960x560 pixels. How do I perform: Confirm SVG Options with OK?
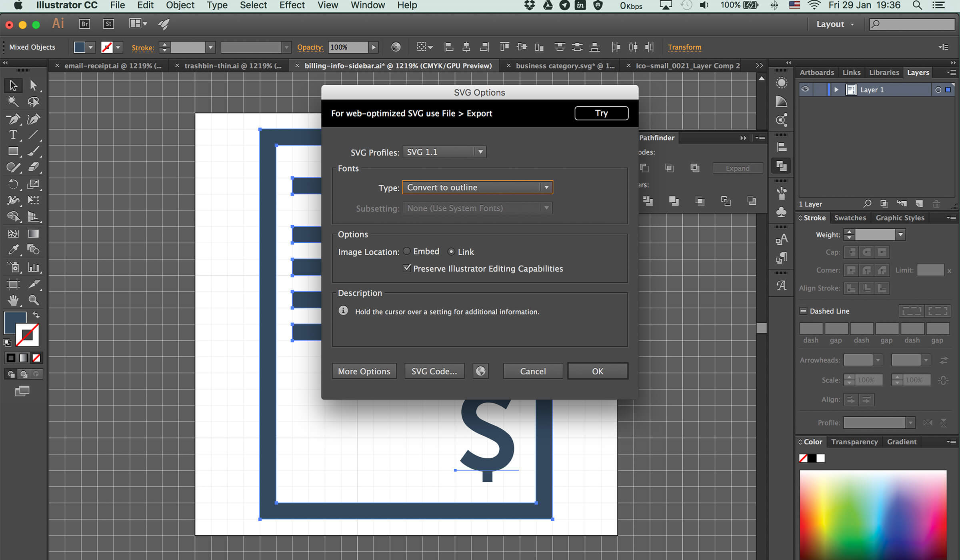click(x=598, y=371)
